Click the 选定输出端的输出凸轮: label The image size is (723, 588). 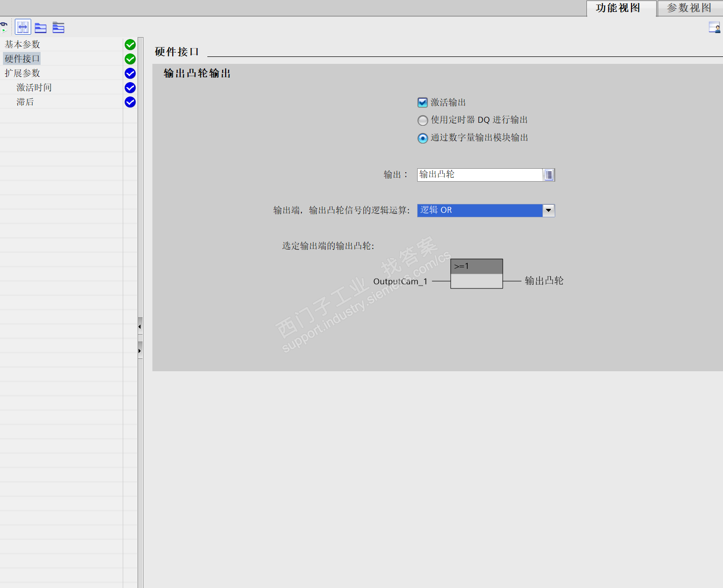(329, 246)
